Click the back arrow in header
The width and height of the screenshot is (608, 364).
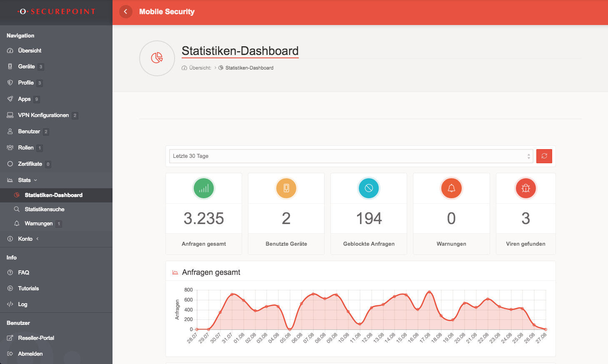click(x=125, y=12)
